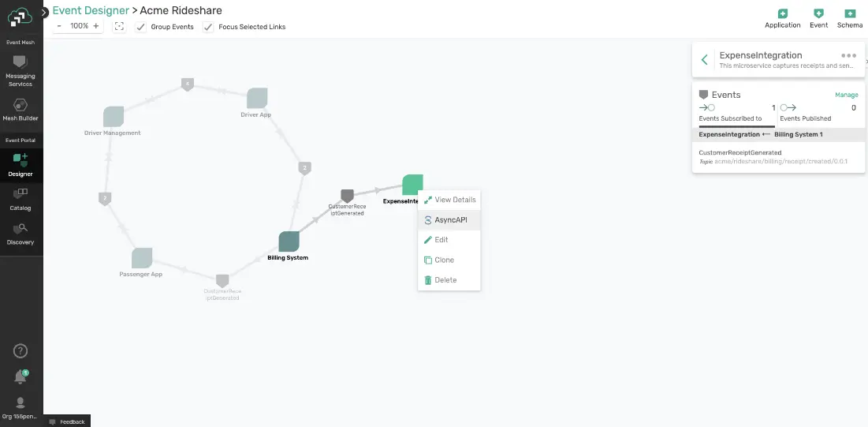The height and width of the screenshot is (427, 868).
Task: Collapse ExpenseIntegration panel with back chevron
Action: tap(704, 59)
